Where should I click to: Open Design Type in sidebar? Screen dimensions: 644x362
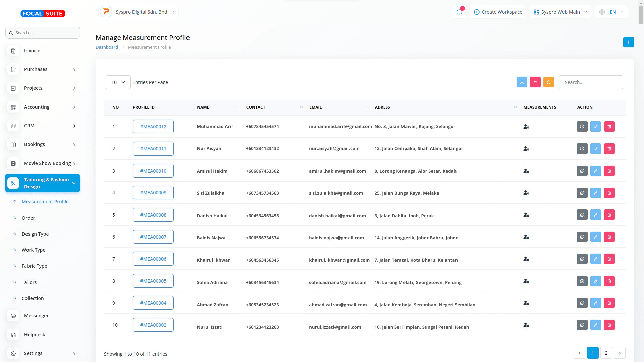(35, 234)
